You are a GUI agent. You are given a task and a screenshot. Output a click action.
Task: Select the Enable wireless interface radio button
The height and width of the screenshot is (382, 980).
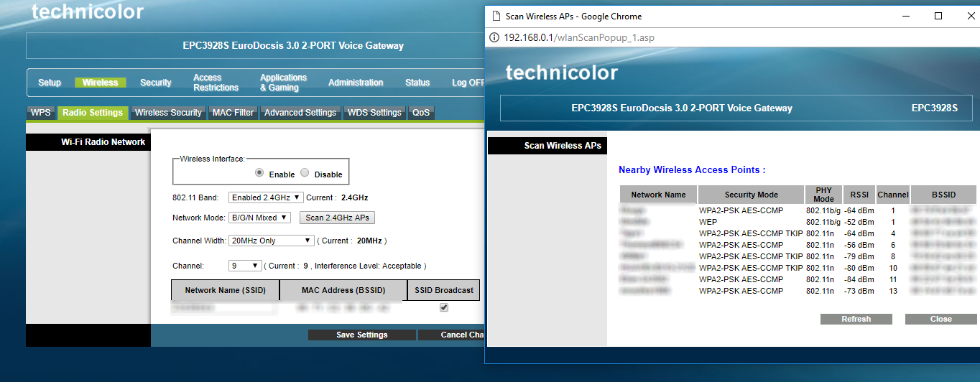260,173
